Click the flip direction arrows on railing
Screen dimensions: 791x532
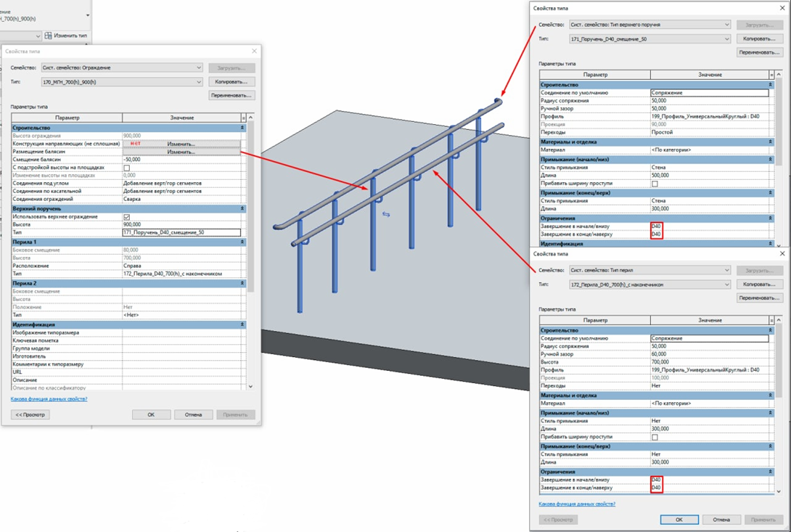coord(386,215)
